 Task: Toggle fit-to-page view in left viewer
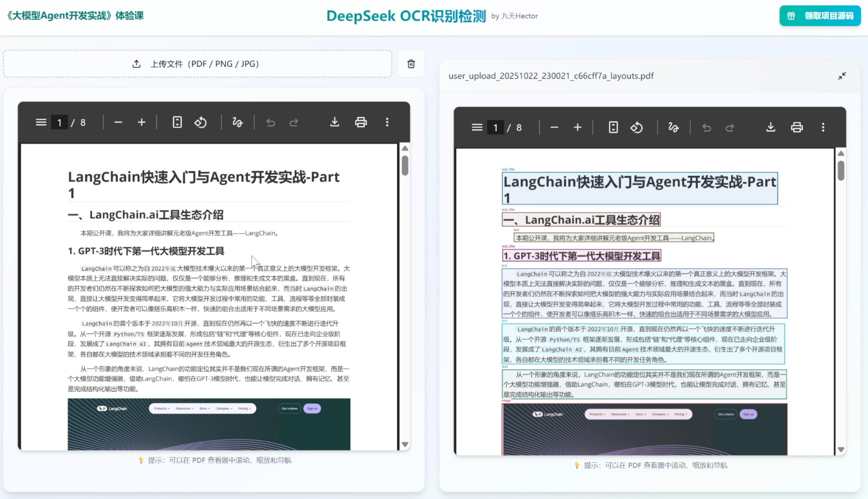click(x=177, y=122)
